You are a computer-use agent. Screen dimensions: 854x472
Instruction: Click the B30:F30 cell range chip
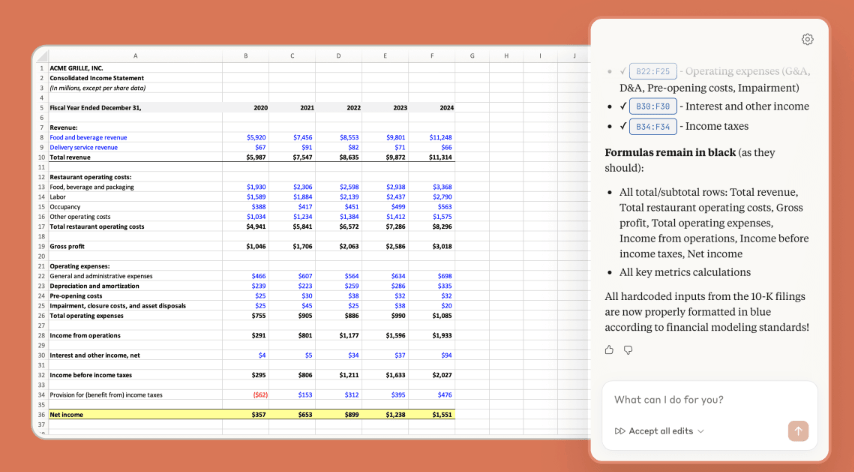point(652,106)
